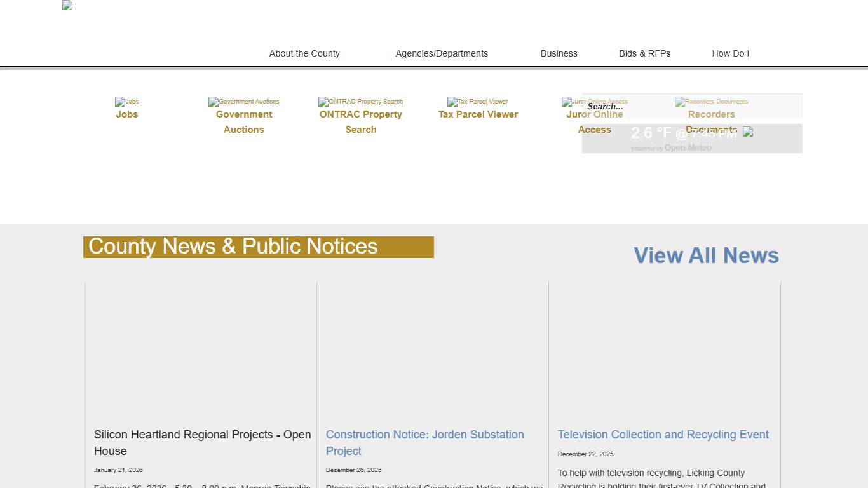Viewport: 868px width, 488px height.
Task: Click the Government Auctions image icon
Action: (243, 102)
